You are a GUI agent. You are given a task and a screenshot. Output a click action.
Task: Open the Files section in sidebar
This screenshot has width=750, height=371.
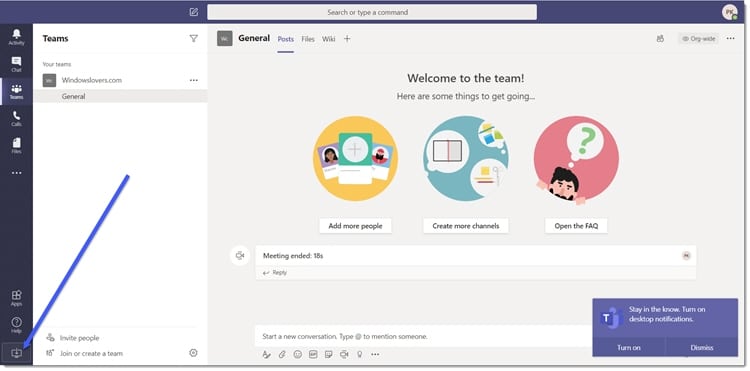16,146
